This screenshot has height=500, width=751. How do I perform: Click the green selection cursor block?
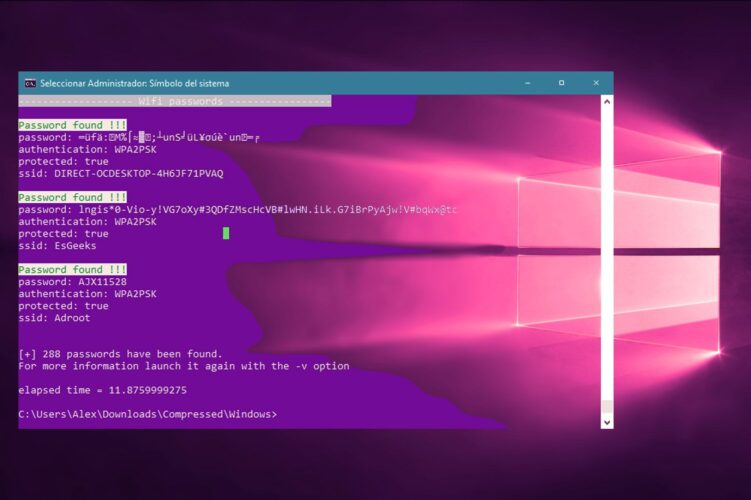pos(226,233)
